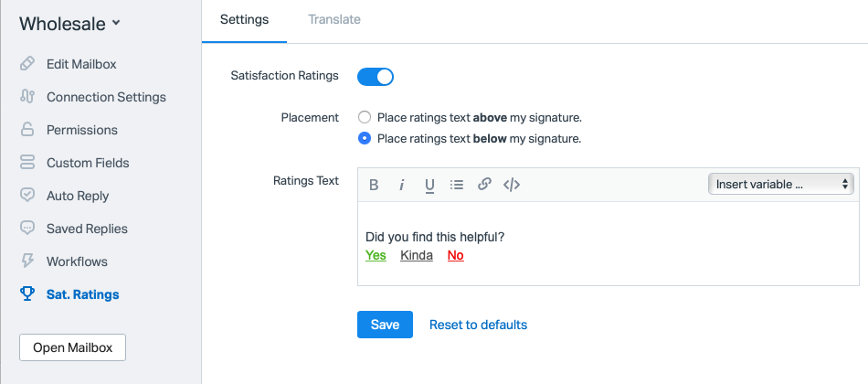The height and width of the screenshot is (384, 868).
Task: Disable the Satisfaction Ratings switch
Action: coord(376,76)
